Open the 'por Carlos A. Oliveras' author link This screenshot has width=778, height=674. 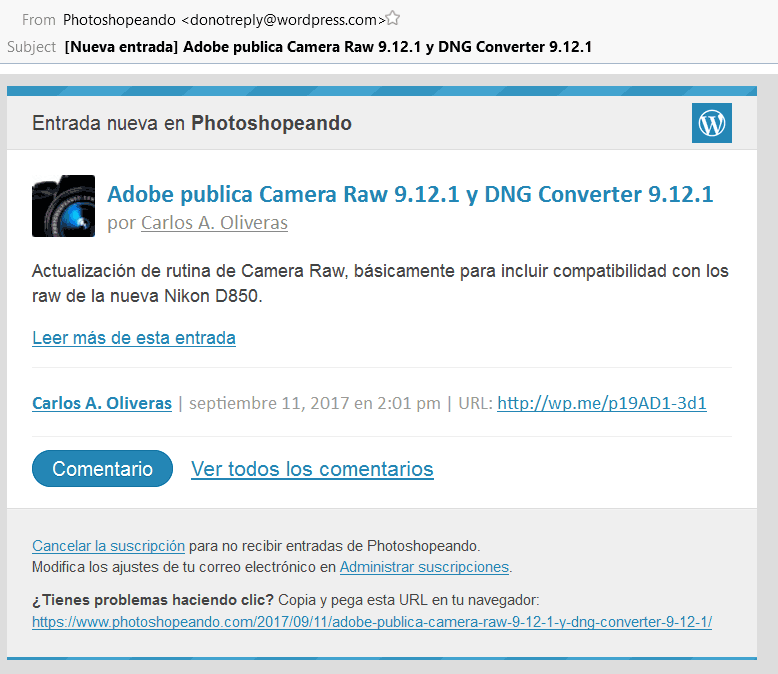214,223
